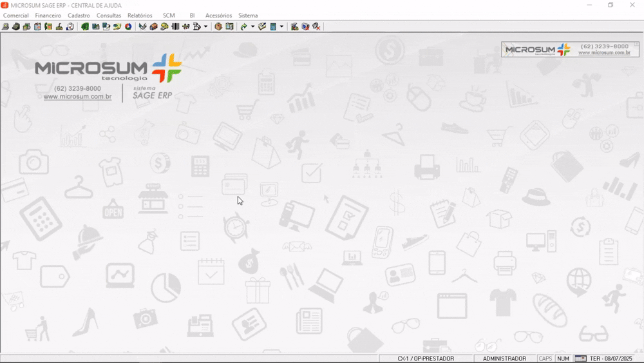Click the blue calculator toolbar icon

coord(273,26)
